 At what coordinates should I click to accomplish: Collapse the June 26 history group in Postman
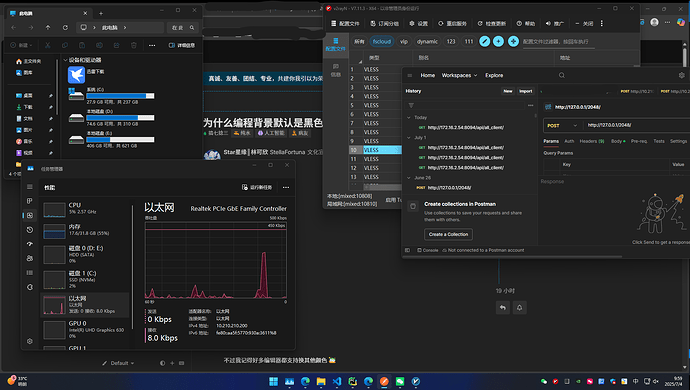click(409, 178)
